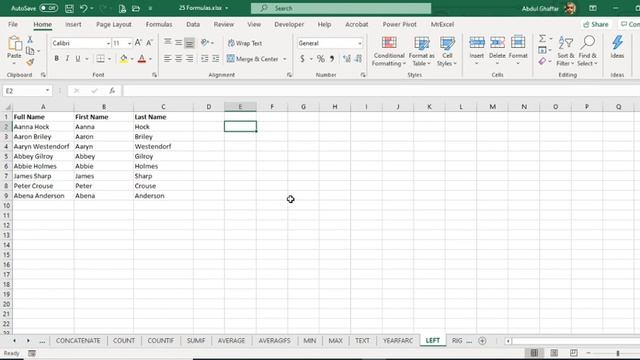Click the Select All corner triangle
640x360 pixels.
7,107
